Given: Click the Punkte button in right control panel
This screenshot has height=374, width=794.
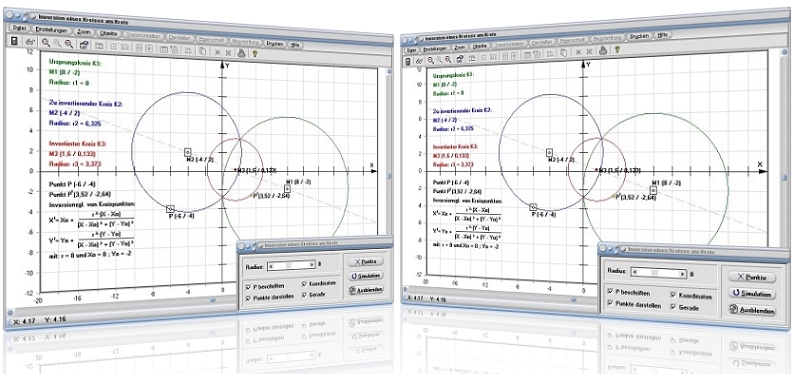Looking at the screenshot, I should click(752, 277).
